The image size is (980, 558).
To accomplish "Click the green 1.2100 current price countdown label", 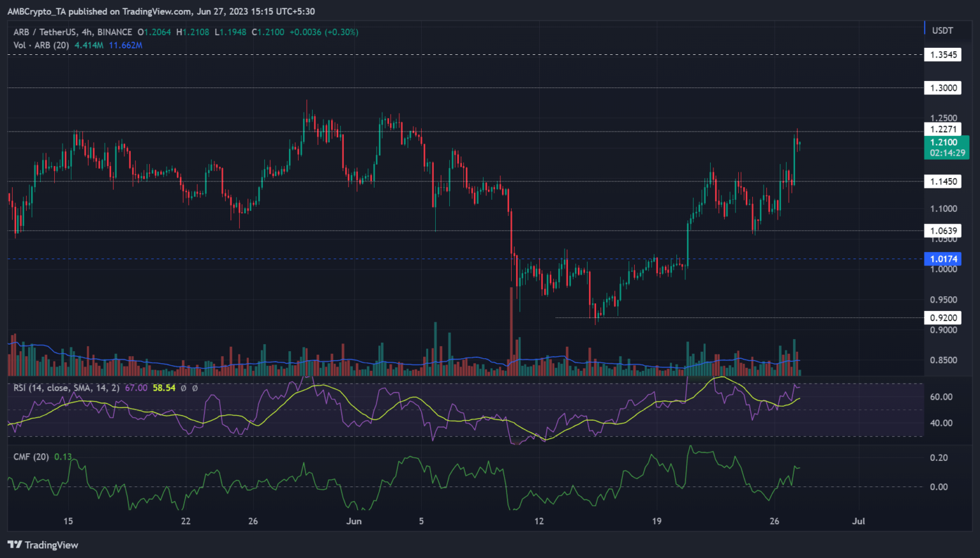I will (x=947, y=147).
